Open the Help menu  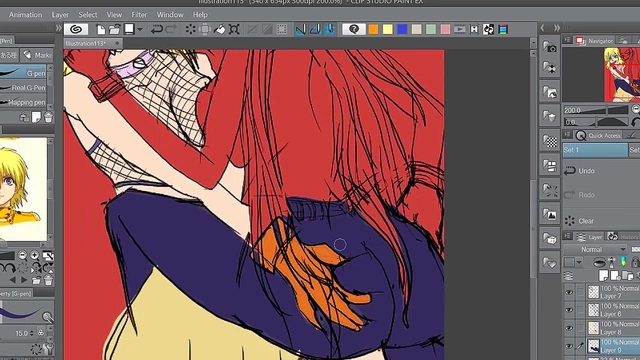200,15
